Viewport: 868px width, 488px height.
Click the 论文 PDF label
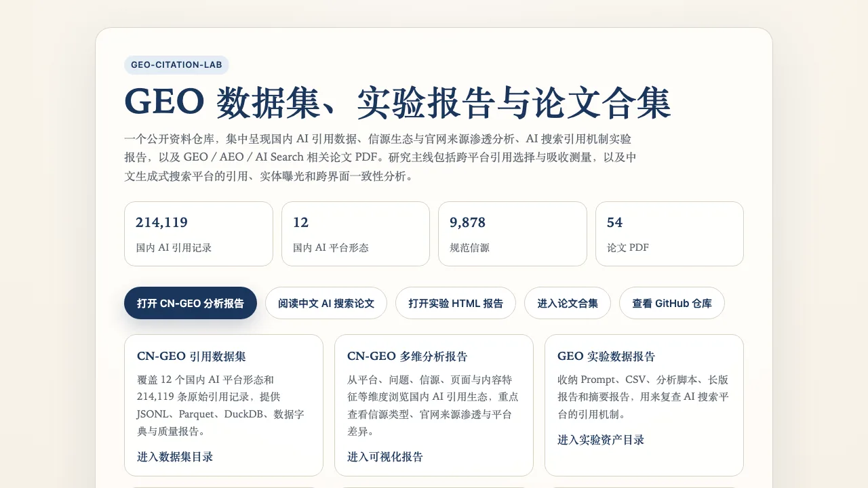628,248
